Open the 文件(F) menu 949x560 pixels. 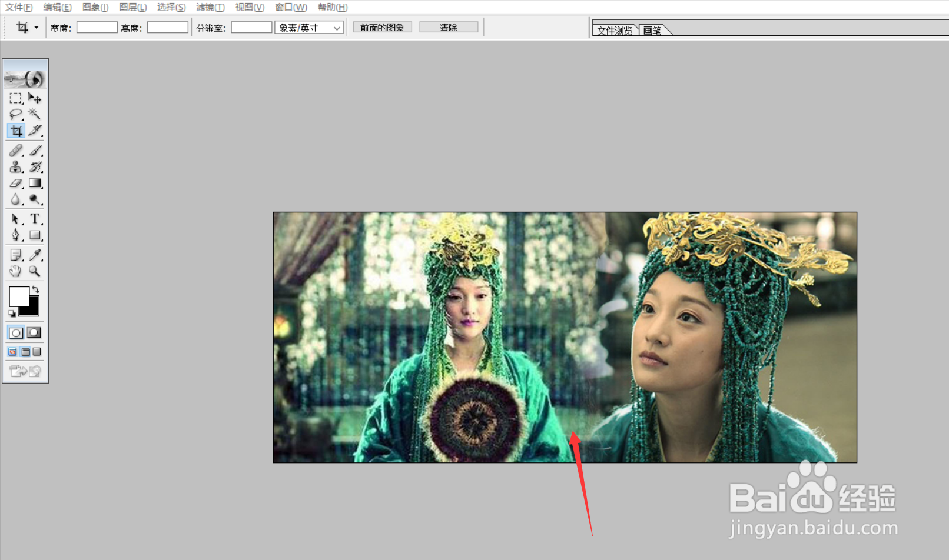tap(19, 7)
